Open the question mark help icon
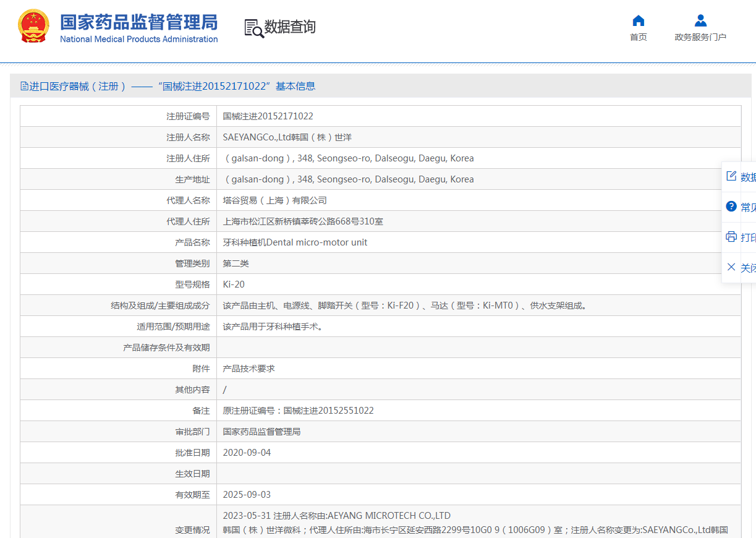The width and height of the screenshot is (756, 538). (731, 207)
